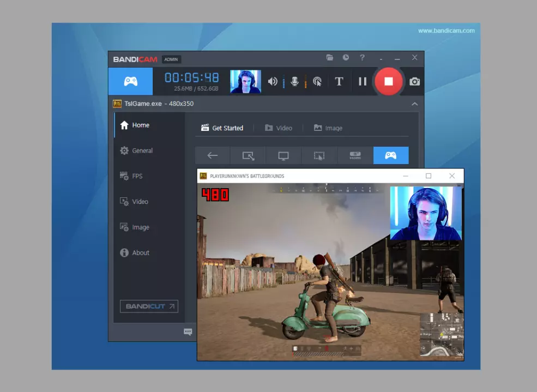
Task: Select rectangle on screen recording mode
Action: (x=248, y=155)
